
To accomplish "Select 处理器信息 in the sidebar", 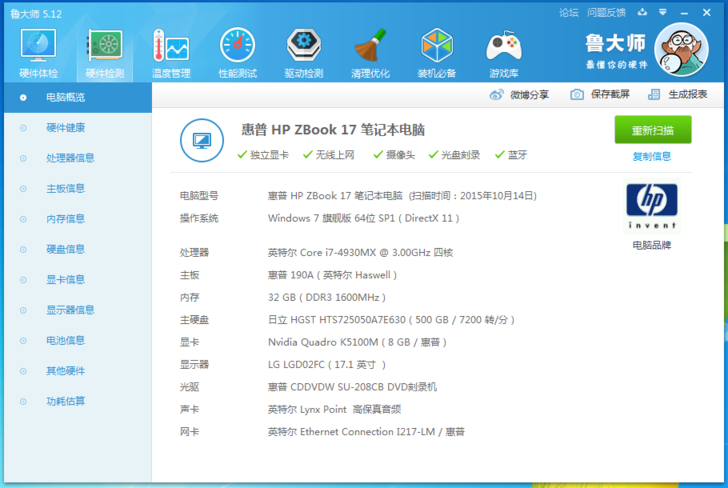I will (x=70, y=158).
